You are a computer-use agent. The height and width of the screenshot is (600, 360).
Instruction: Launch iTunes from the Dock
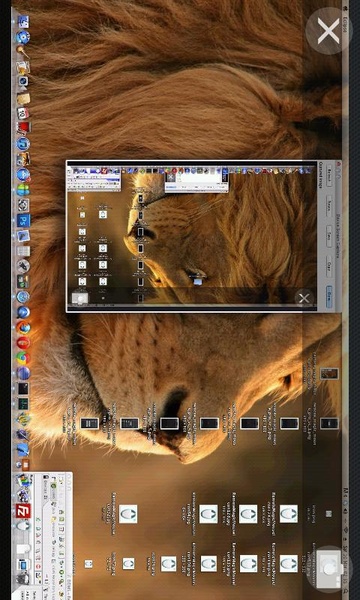(23, 144)
